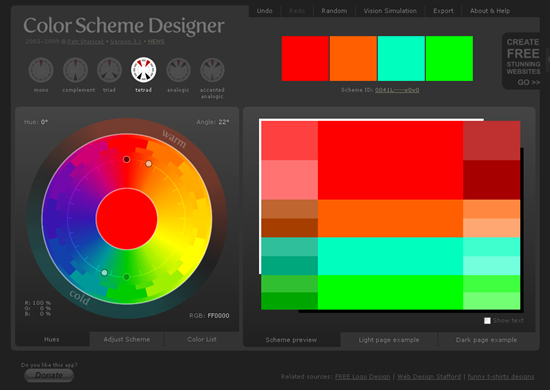This screenshot has height=390, width=550.
Task: Click Redo in the top menu
Action: click(x=297, y=11)
